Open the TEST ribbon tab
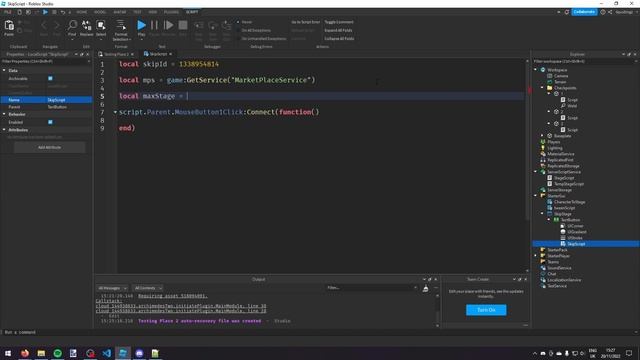Image resolution: width=640 pixels, height=360 pixels. coord(138,12)
